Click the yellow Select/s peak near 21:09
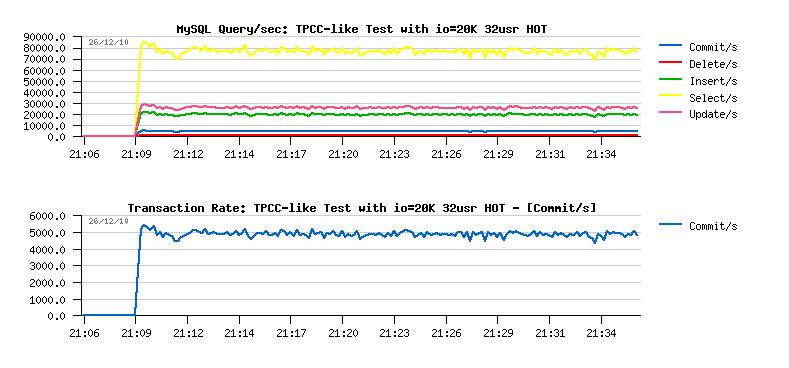 pyautogui.click(x=145, y=42)
